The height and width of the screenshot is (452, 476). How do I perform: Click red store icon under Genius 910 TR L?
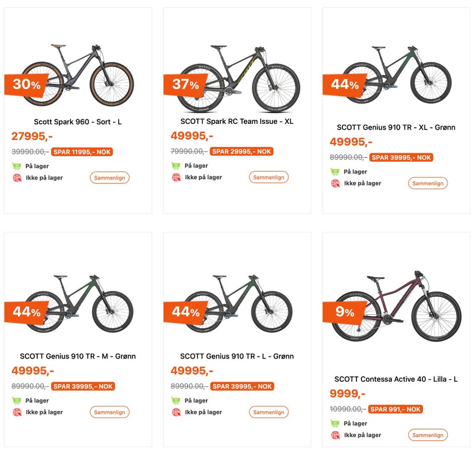[177, 412]
